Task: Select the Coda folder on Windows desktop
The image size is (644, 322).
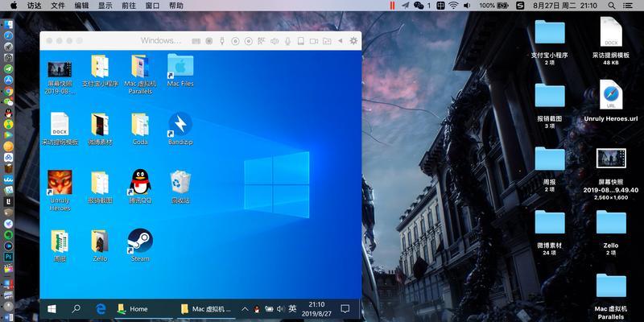Action: click(140, 129)
